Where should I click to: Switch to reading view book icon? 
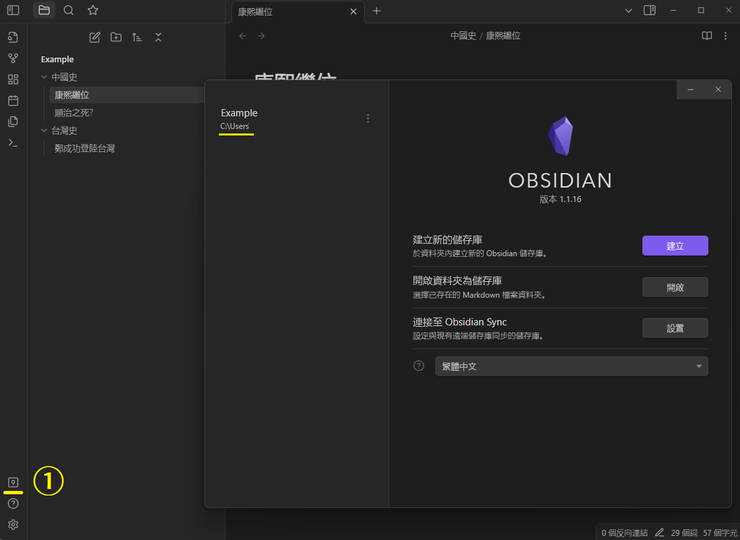click(x=706, y=36)
